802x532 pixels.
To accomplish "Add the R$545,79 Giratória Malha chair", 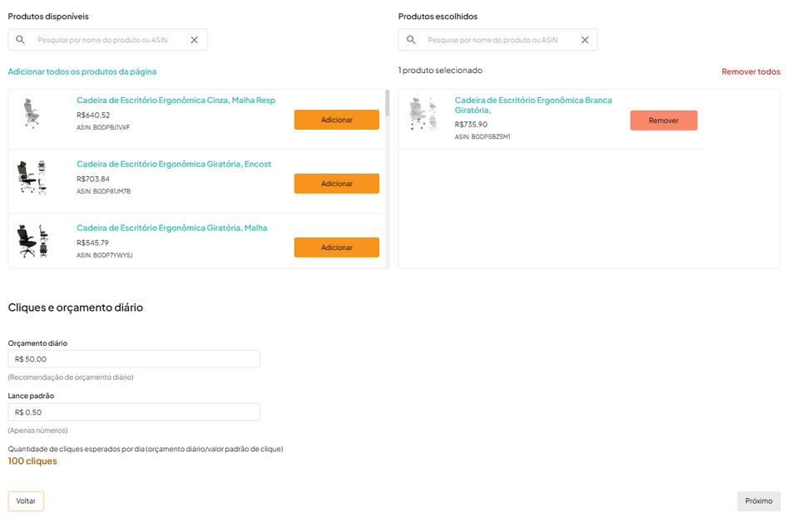I will point(336,248).
